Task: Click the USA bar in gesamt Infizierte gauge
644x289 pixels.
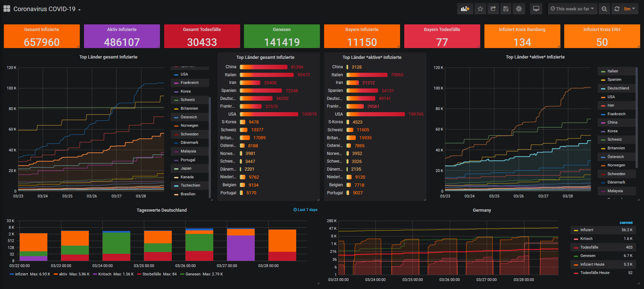Action: 269,114
